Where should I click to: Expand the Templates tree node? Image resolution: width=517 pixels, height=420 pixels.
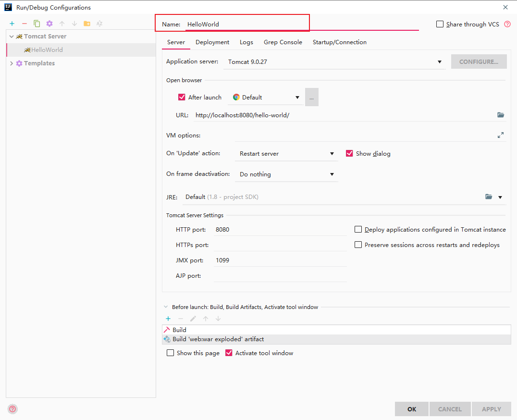[x=12, y=63]
